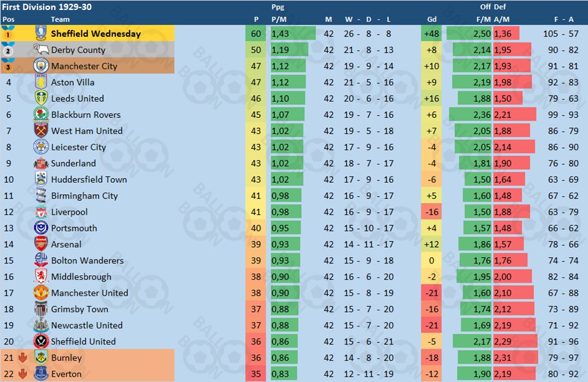
Task: Click the gold first-place medal icon
Action: pyautogui.click(x=7, y=33)
